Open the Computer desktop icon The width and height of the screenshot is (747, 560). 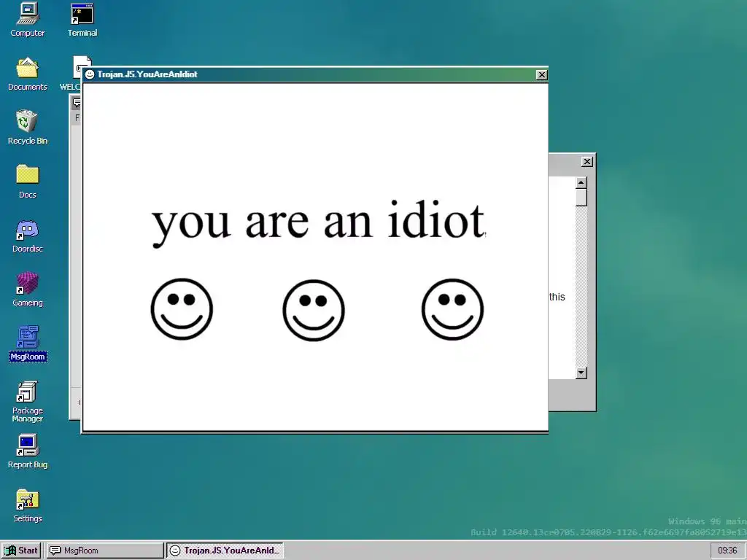coord(27,20)
